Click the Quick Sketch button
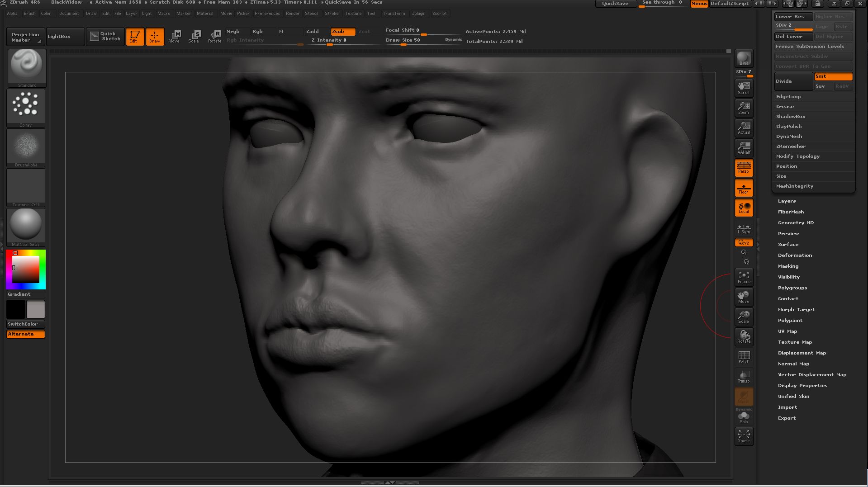Viewport: 868px width, 487px height. click(x=105, y=36)
